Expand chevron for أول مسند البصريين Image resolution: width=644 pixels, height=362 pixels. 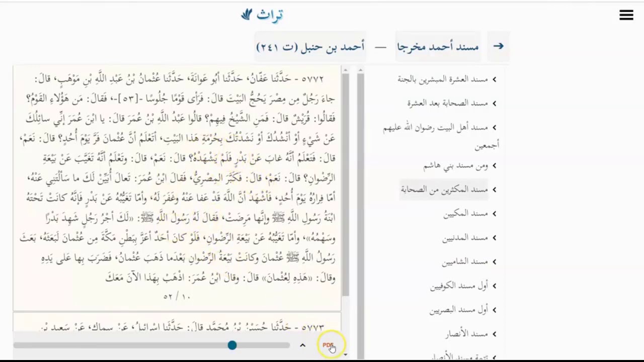tap(495, 310)
